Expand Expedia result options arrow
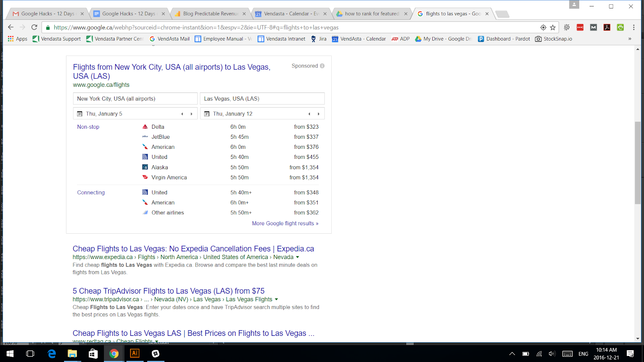Screen dimensions: 644x362 point(297,257)
